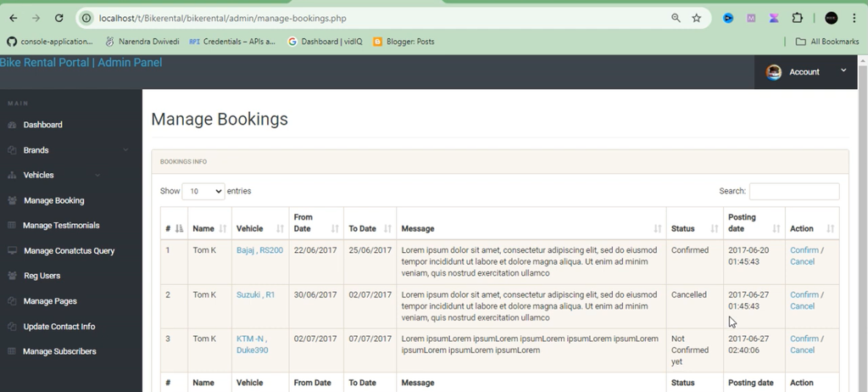The height and width of the screenshot is (392, 868).
Task: Open Dashboard | vidIQ bookmark
Action: point(325,42)
